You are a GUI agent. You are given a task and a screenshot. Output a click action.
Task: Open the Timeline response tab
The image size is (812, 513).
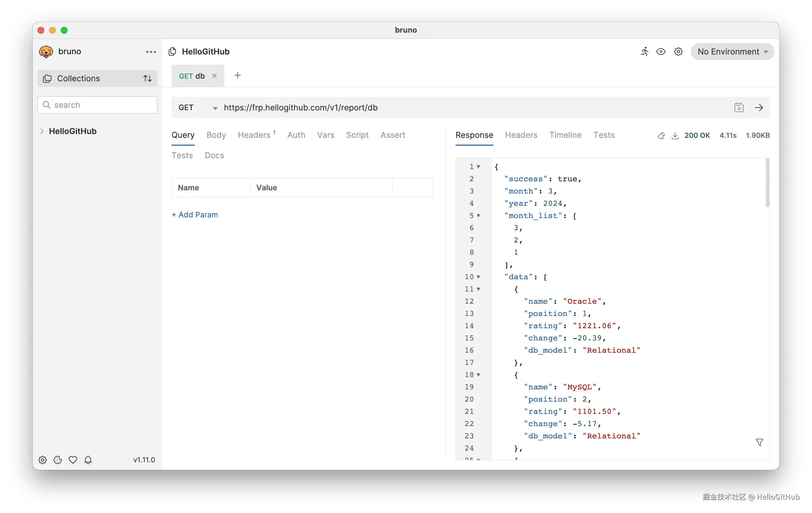pos(565,135)
